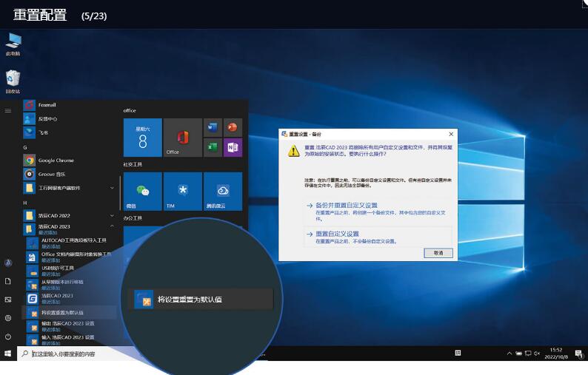588x375 pixels.
Task: Click 取消 in the reset dialog
Action: (438, 253)
